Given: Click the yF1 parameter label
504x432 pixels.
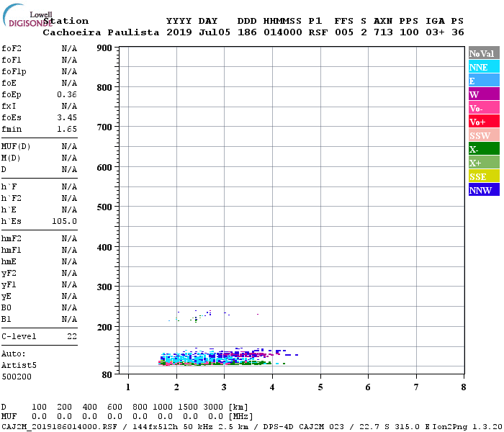Looking at the screenshot, I should [x=9, y=285].
